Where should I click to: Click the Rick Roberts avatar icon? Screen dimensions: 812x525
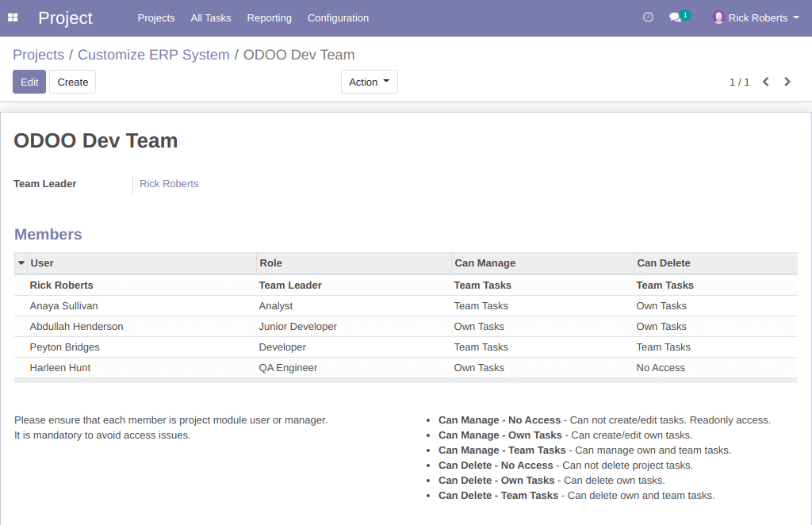click(718, 17)
